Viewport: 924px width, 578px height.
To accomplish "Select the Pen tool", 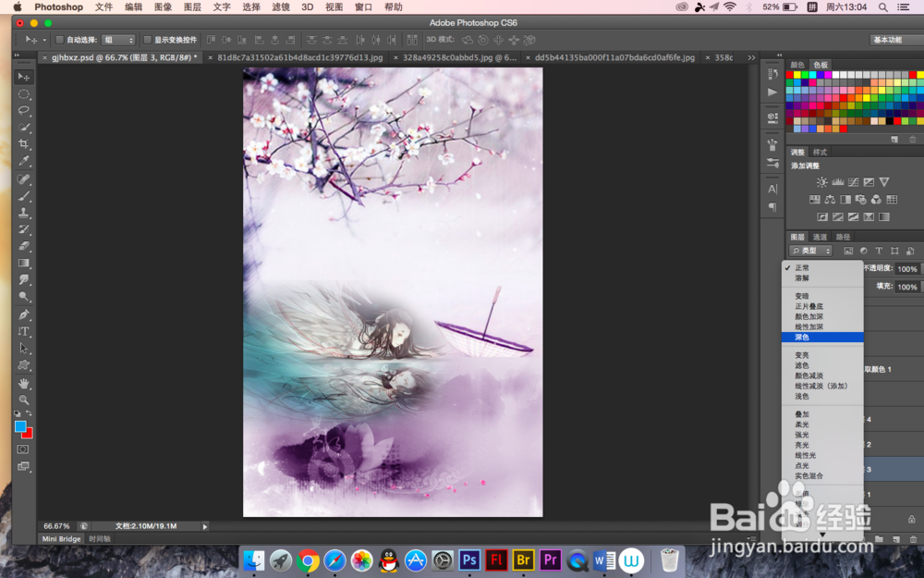I will (x=24, y=314).
